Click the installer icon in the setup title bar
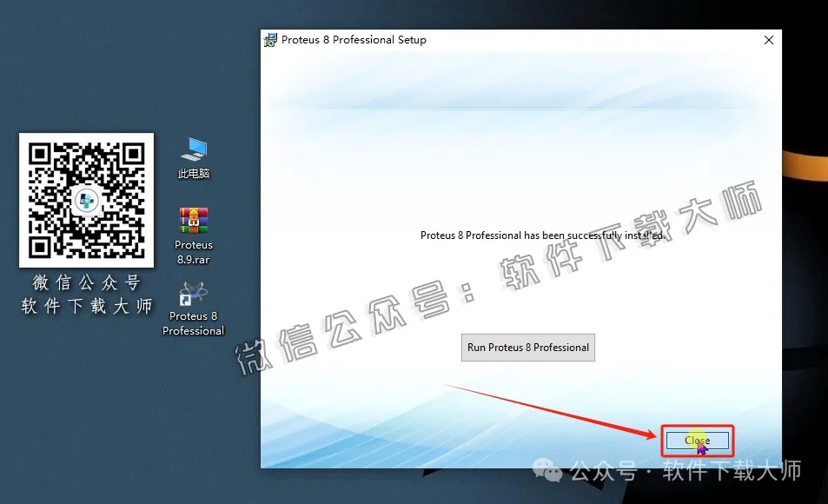Image resolution: width=828 pixels, height=504 pixels. 270,39
